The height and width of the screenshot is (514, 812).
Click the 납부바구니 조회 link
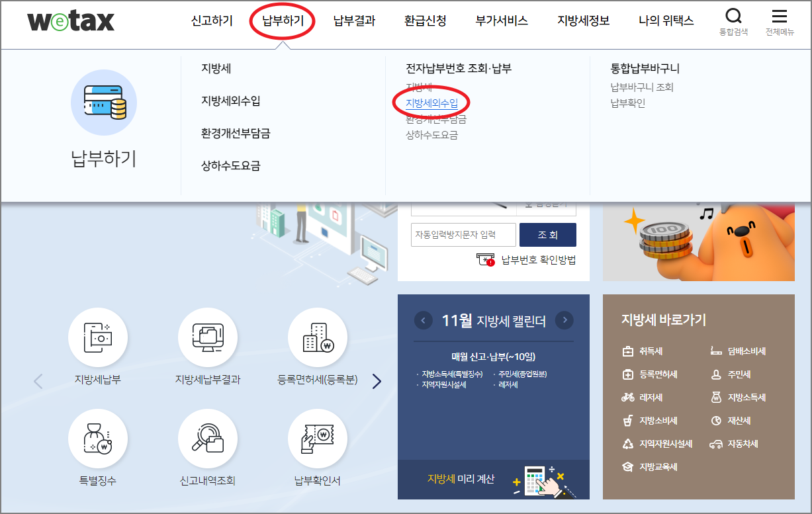tap(642, 87)
